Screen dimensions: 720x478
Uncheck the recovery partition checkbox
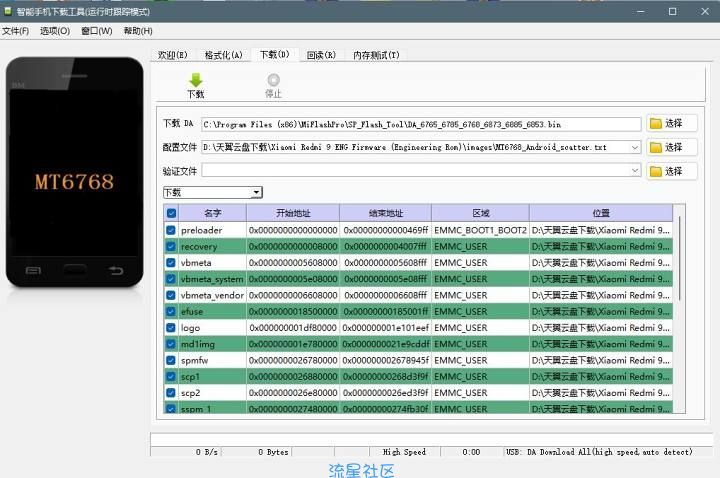[x=171, y=246]
